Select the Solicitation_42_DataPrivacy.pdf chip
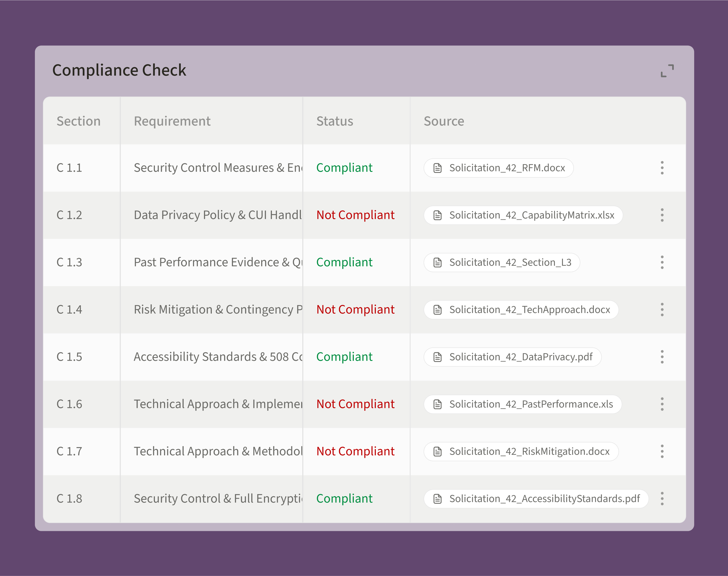 click(x=512, y=357)
